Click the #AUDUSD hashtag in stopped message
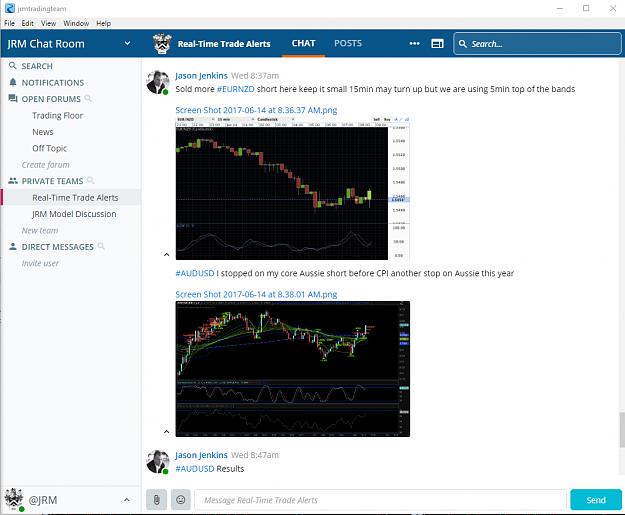This screenshot has width=625, height=515. [195, 273]
